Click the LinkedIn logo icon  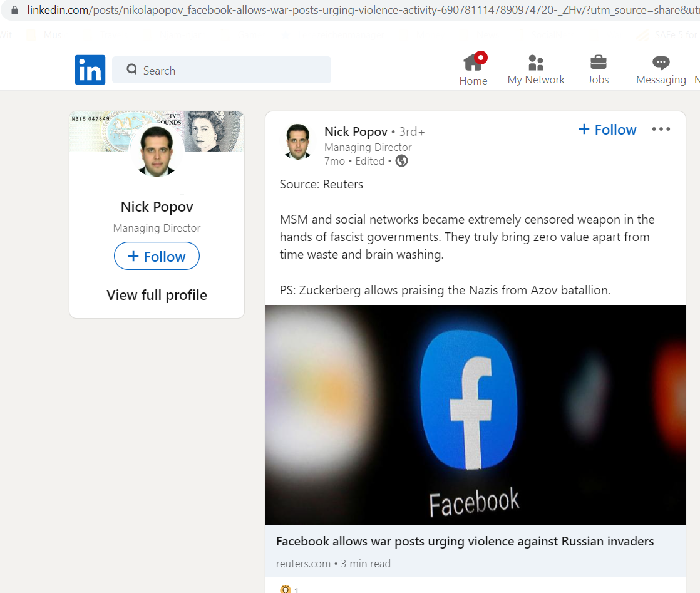coord(90,70)
